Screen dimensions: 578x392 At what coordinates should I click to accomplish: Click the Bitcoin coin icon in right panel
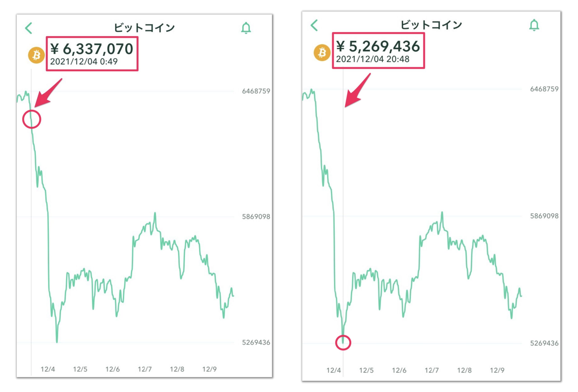pyautogui.click(x=322, y=53)
